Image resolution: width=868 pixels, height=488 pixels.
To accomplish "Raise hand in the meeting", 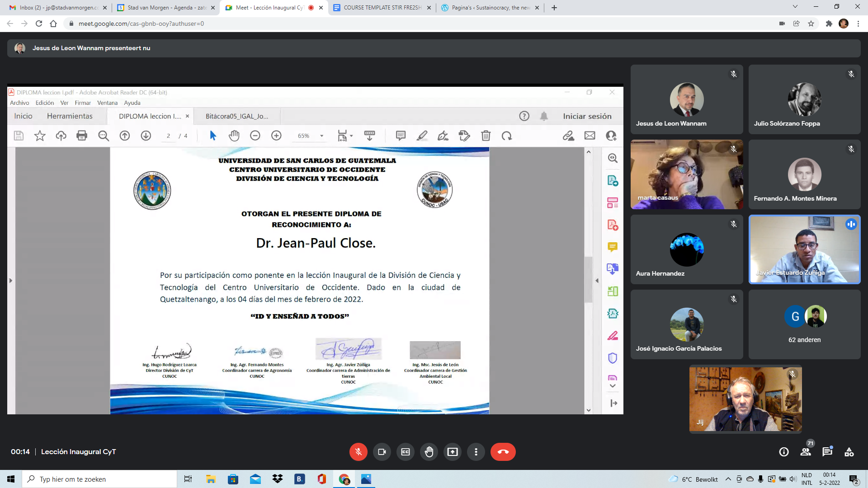I will [x=429, y=452].
